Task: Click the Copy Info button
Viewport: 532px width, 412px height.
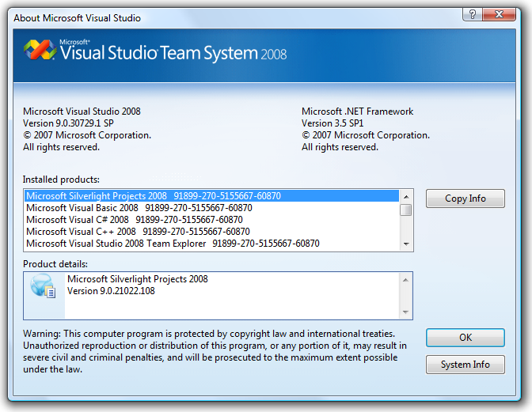Action: (465, 198)
